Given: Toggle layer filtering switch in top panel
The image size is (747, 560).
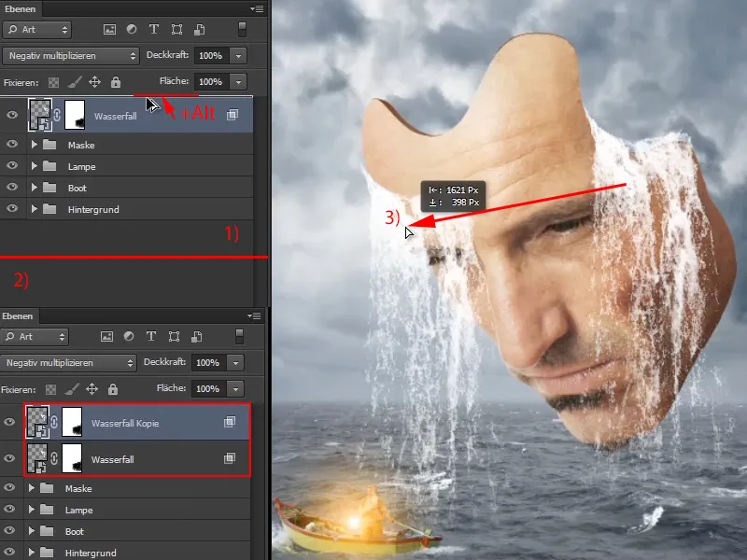Looking at the screenshot, I should tap(242, 30).
